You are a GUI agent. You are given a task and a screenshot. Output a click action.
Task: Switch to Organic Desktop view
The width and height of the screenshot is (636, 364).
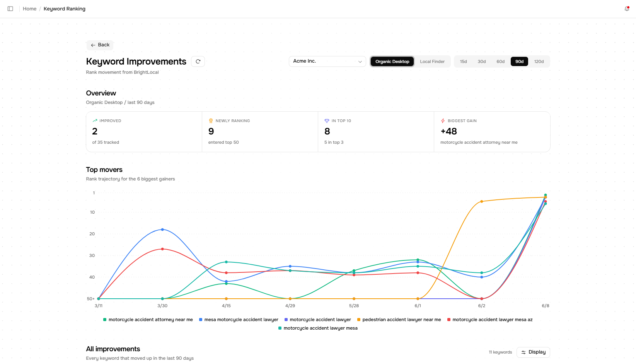tap(392, 61)
